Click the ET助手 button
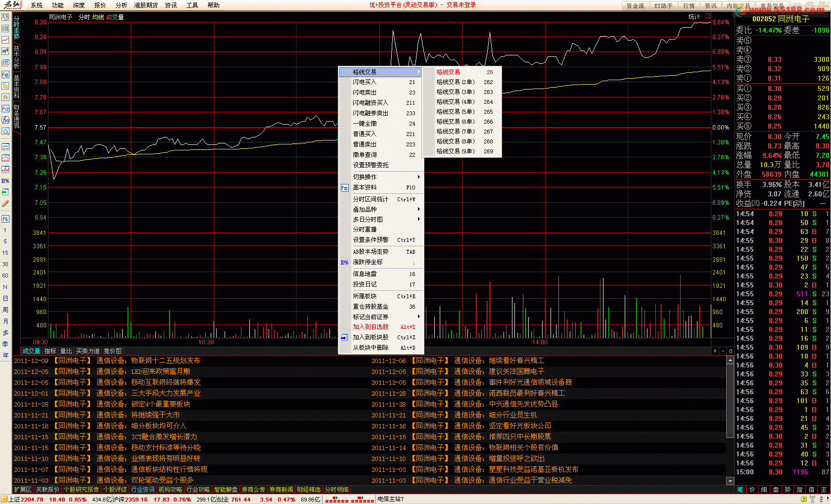Viewport: 831px width, 504px height. [x=663, y=6]
